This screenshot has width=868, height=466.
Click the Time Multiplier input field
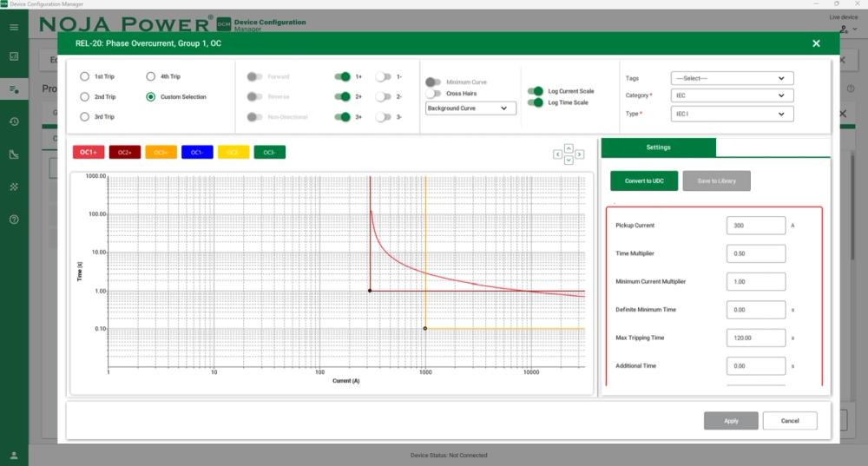756,253
